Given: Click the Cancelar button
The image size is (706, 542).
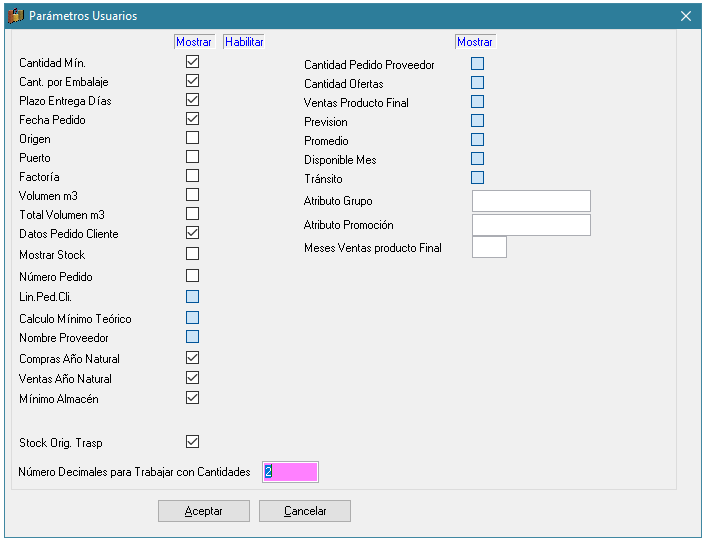Looking at the screenshot, I should point(305,511).
